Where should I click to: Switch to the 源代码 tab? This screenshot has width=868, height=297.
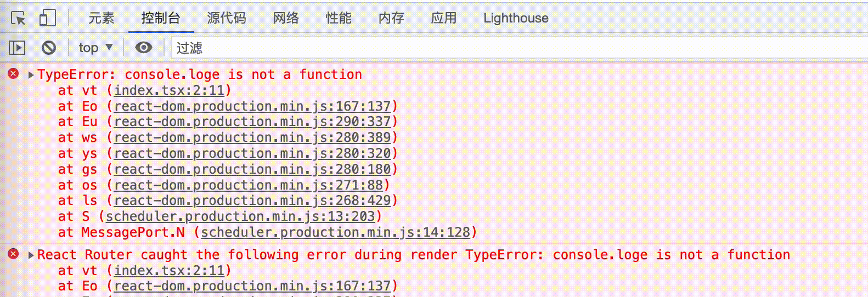point(227,18)
